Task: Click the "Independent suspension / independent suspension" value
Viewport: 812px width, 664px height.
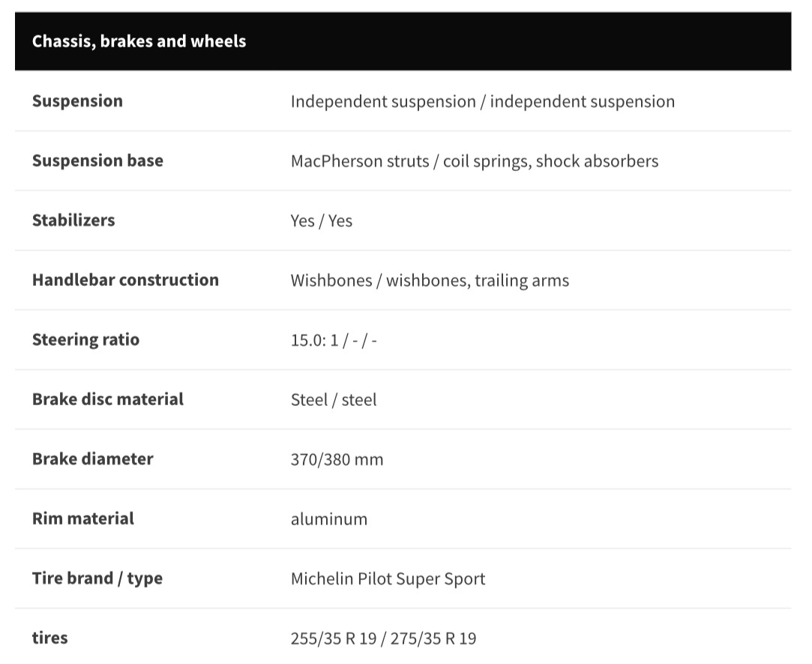Action: pyautogui.click(x=482, y=101)
